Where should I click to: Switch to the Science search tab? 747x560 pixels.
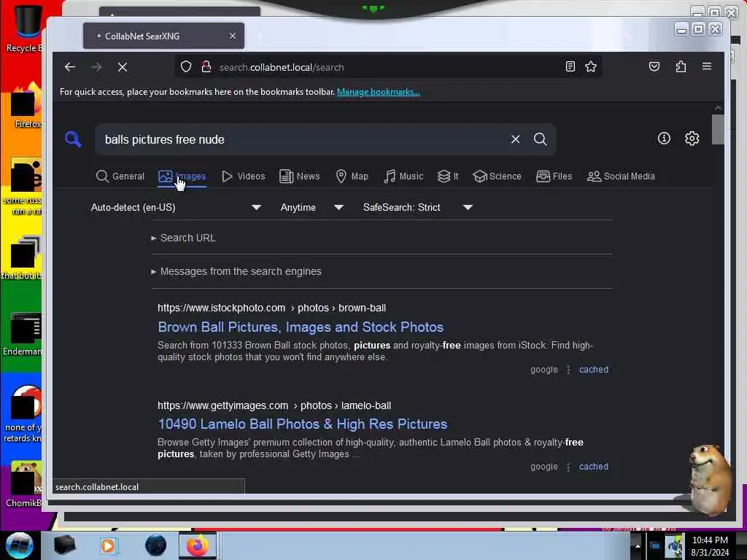[497, 176]
